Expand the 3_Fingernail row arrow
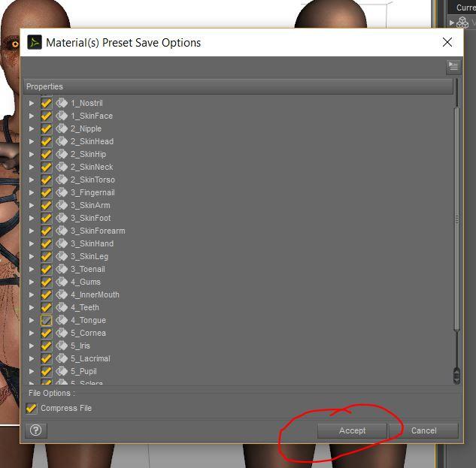Viewport: 476px width, 468px height. click(32, 192)
